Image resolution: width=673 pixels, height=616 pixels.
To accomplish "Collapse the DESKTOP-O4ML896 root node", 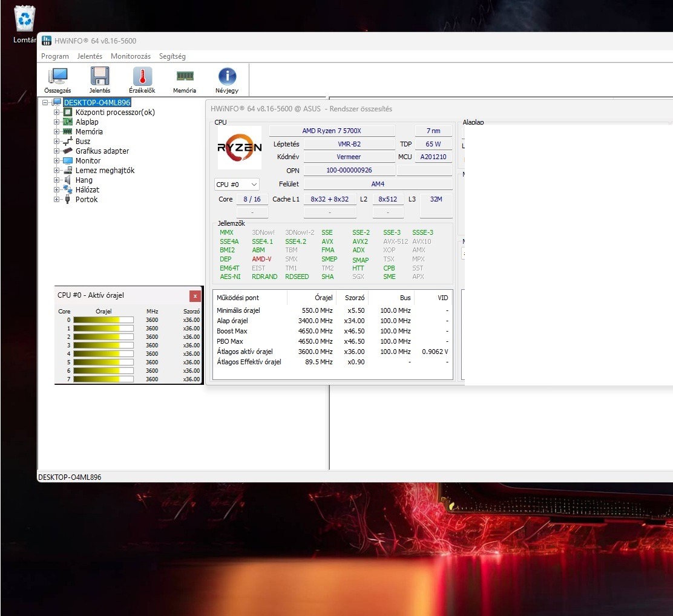I will pyautogui.click(x=45, y=103).
